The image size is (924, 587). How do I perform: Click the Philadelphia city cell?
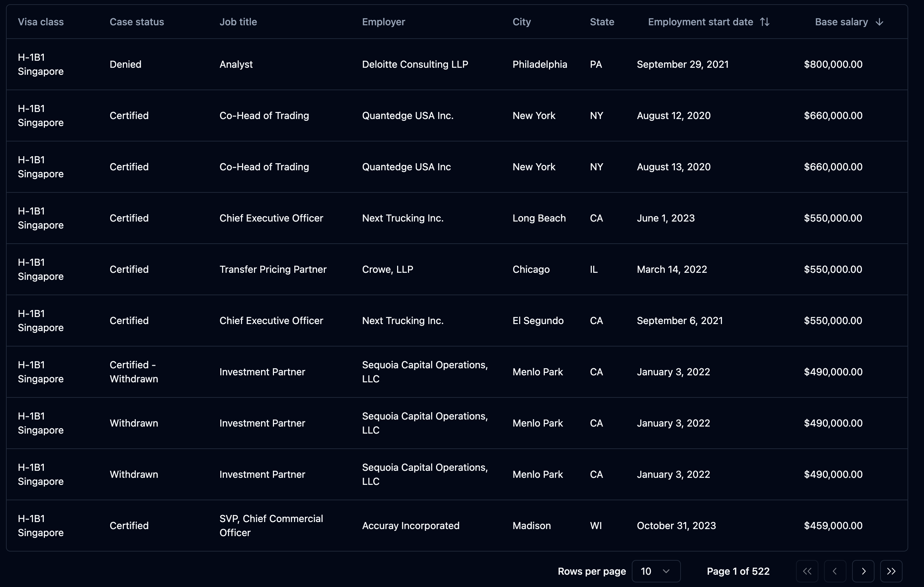coord(540,64)
